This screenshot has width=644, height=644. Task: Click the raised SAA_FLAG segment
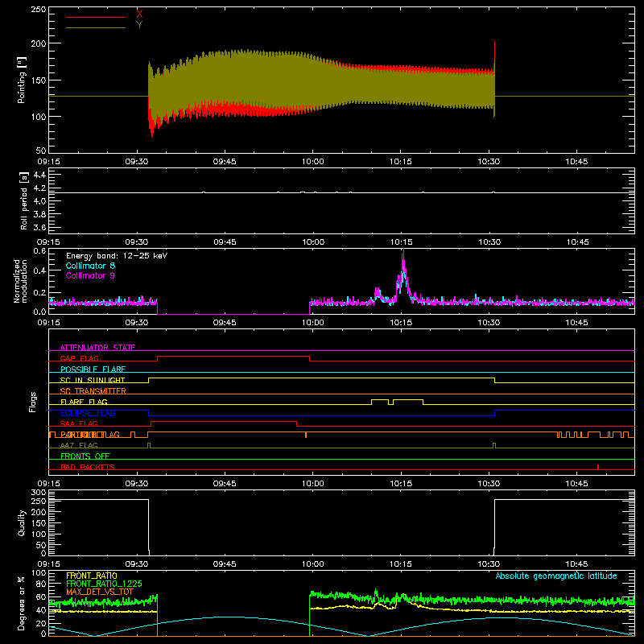point(224,421)
